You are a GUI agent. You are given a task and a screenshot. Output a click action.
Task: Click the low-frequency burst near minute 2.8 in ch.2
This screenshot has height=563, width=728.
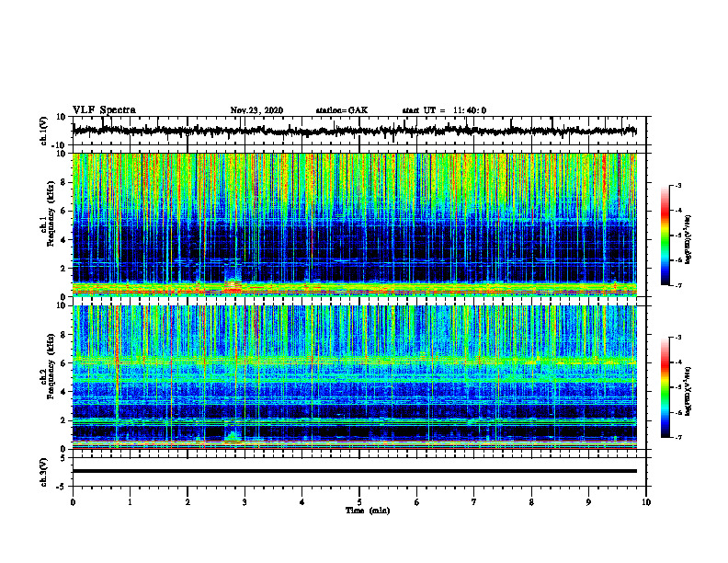point(233,436)
